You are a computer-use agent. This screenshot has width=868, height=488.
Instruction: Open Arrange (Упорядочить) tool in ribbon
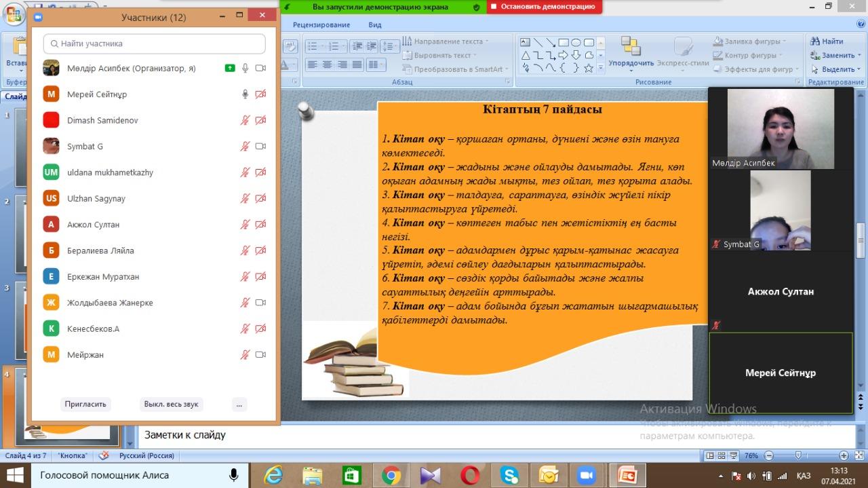click(x=631, y=52)
